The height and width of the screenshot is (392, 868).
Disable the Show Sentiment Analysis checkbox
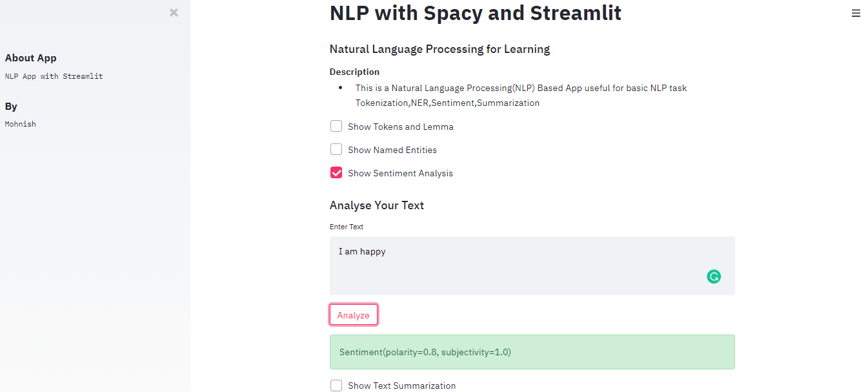(336, 172)
